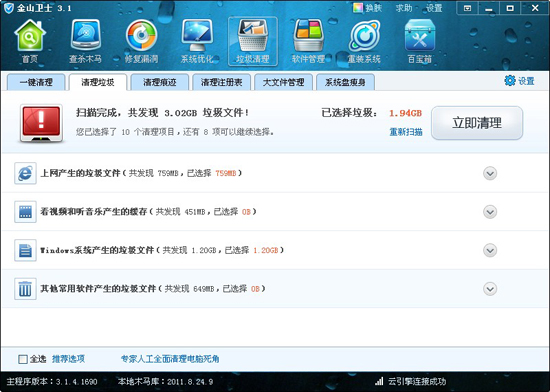Viewport: 550px width, 392px height.
Task: Select 垃圾清理 junk cleanup icon
Action: [x=253, y=41]
